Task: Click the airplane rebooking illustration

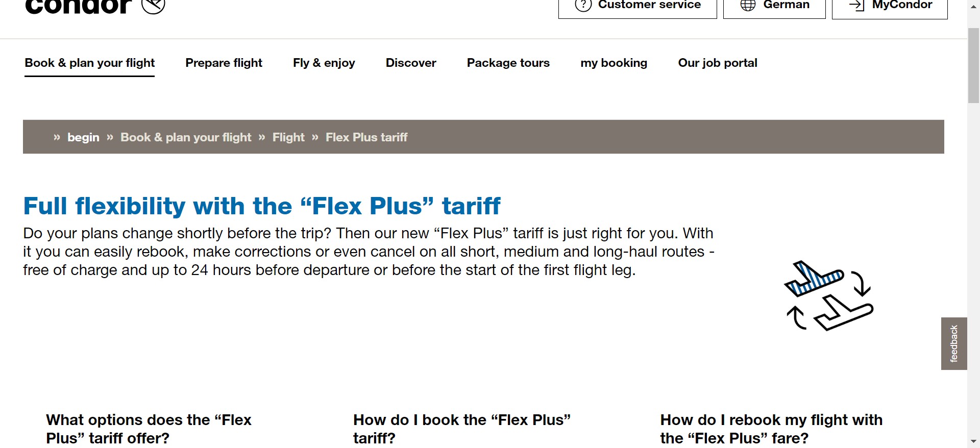Action: 828,296
